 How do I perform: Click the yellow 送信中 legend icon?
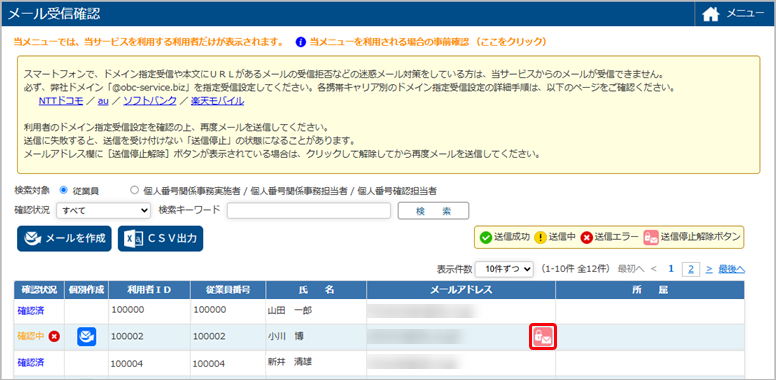pos(541,238)
